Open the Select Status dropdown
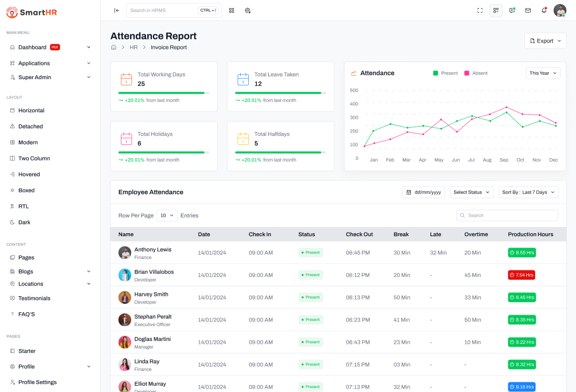576x392 pixels. [471, 193]
